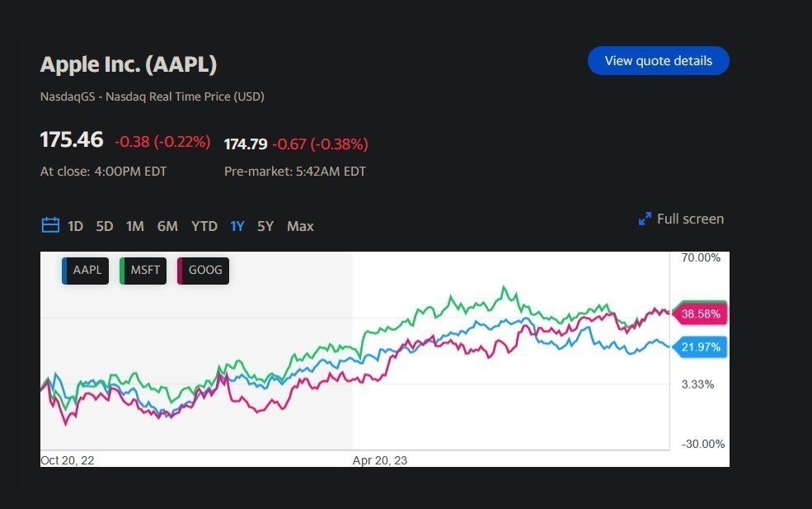Screen dimensions: 812x509
Task: Select the YTD time range
Action: click(x=204, y=226)
